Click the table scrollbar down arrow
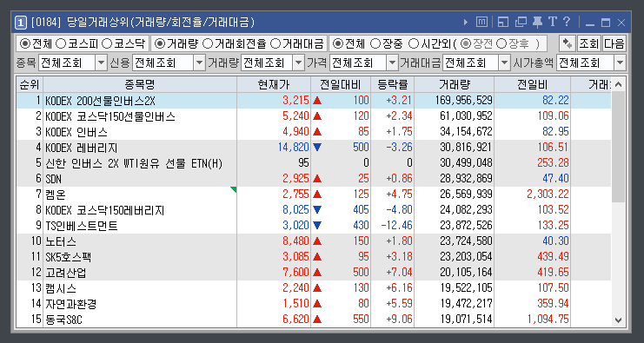Image resolution: width=644 pixels, height=343 pixels. click(x=619, y=320)
